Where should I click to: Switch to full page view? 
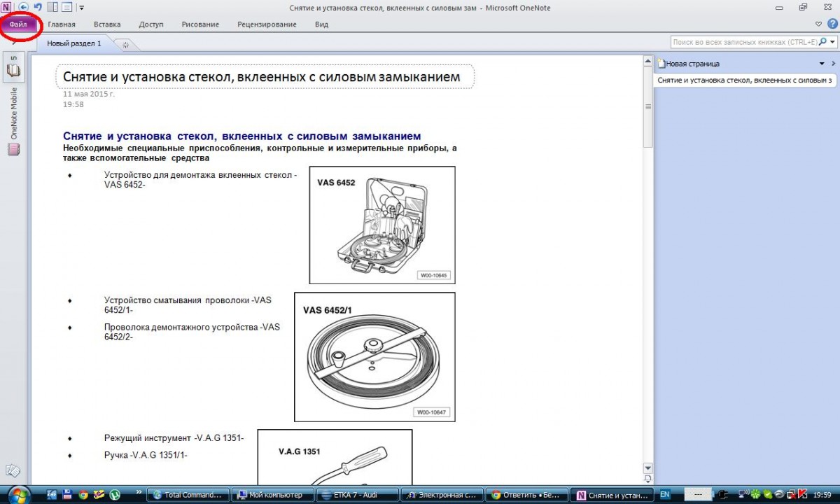coord(66,7)
